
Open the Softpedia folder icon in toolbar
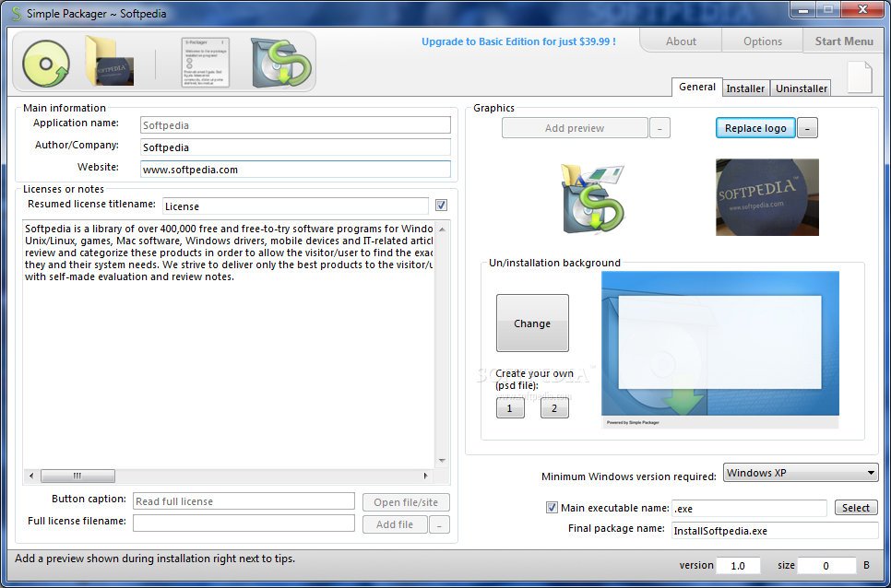pos(109,62)
